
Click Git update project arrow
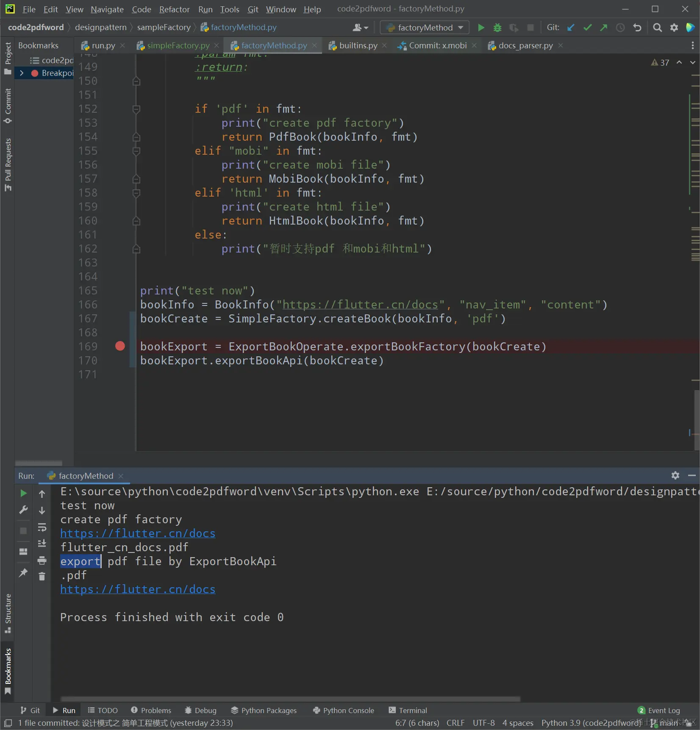point(571,28)
